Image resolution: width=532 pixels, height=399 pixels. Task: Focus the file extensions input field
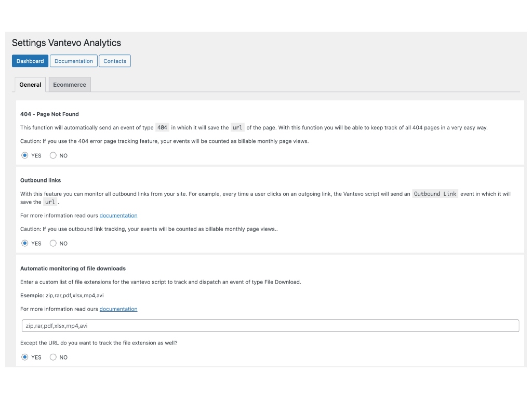pos(270,326)
